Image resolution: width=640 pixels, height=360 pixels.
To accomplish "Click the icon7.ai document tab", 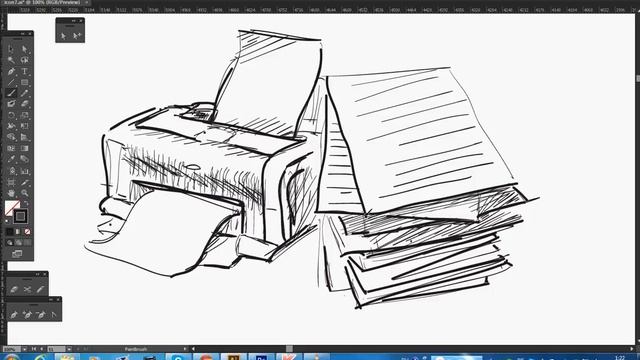I will click(x=42, y=2).
